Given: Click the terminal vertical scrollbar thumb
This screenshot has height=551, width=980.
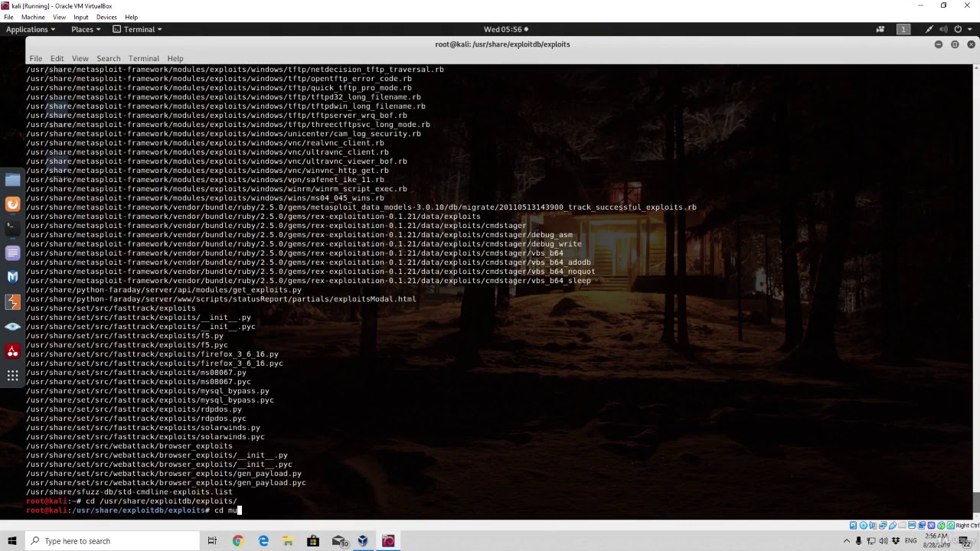Looking at the screenshot, I should 976,503.
